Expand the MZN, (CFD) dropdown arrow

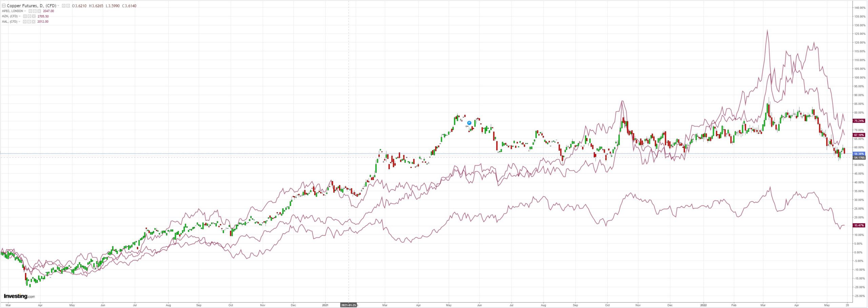pos(20,16)
